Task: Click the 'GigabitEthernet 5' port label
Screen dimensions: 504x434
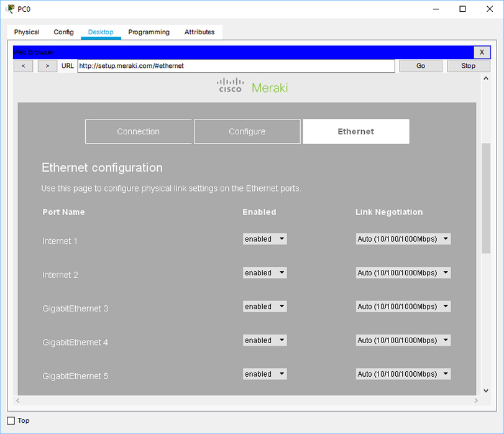Action: click(x=75, y=376)
